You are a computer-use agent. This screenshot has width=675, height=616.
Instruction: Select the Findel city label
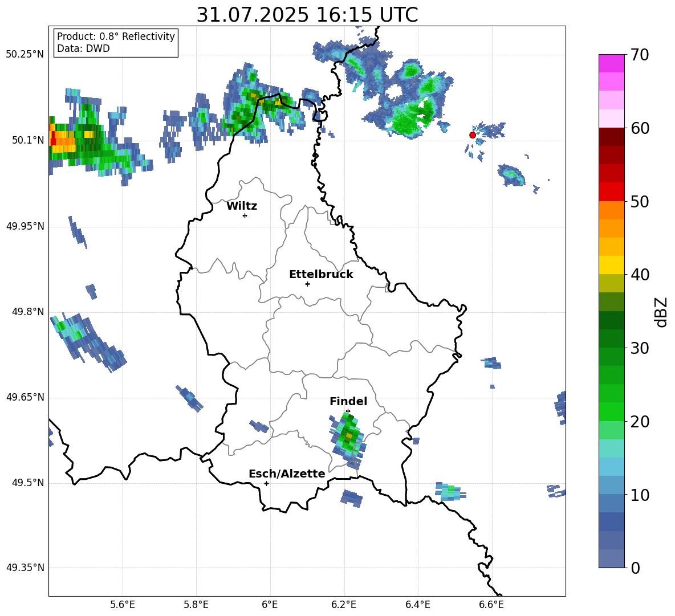tap(348, 401)
